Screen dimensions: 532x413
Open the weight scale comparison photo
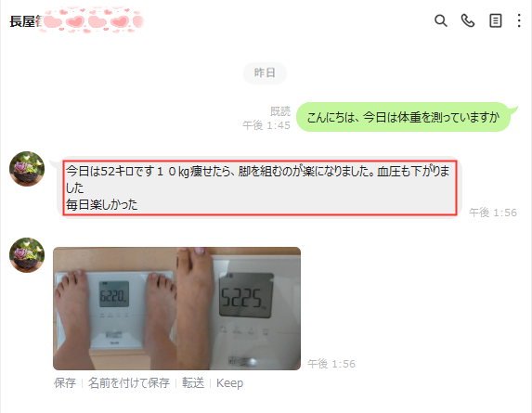click(176, 308)
